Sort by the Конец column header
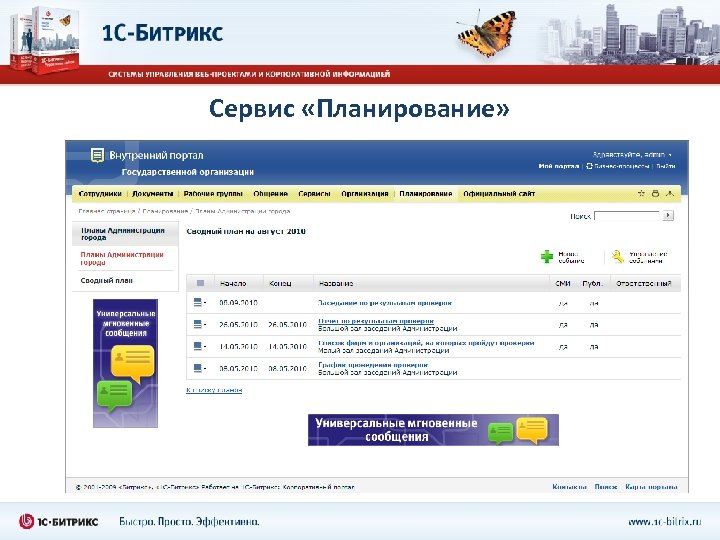 point(280,284)
